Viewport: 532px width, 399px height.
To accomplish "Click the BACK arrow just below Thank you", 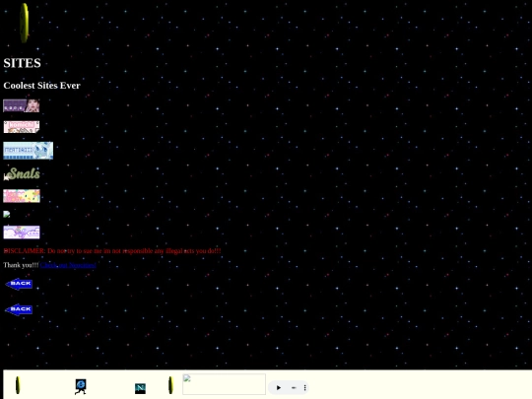I will coord(19,284).
